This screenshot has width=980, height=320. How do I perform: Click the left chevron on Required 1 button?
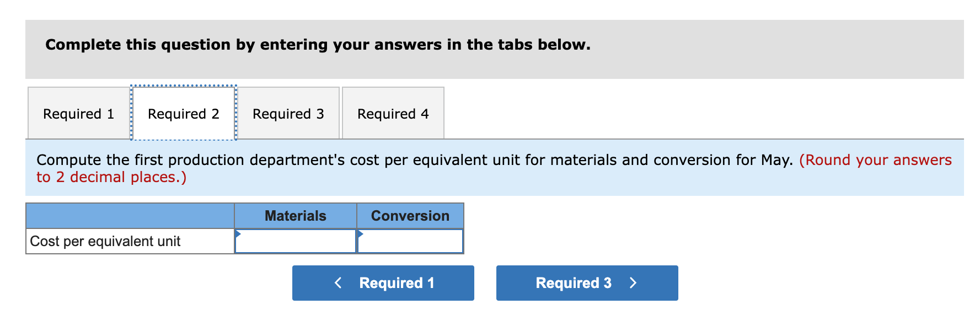pos(338,282)
